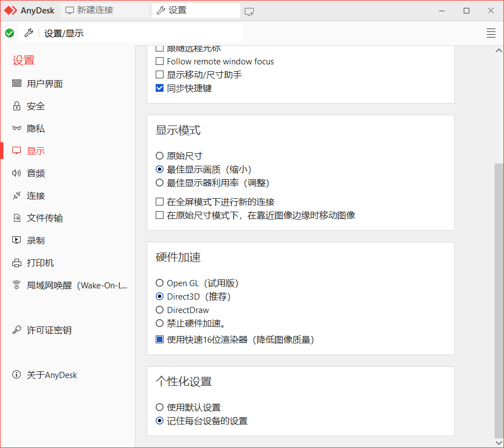Go to 隐私 settings
This screenshot has height=448, width=504.
point(36,129)
